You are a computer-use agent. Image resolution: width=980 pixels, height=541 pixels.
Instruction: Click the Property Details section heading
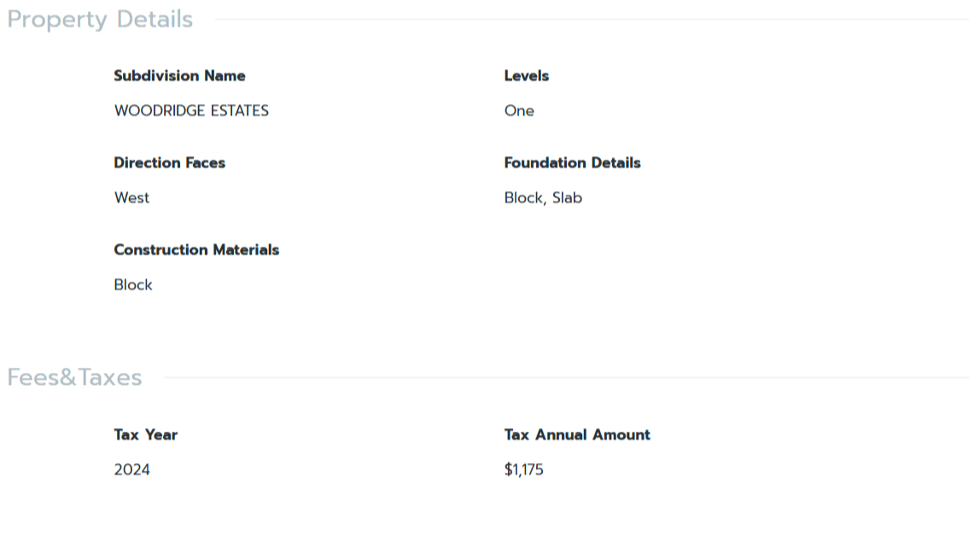pos(100,20)
